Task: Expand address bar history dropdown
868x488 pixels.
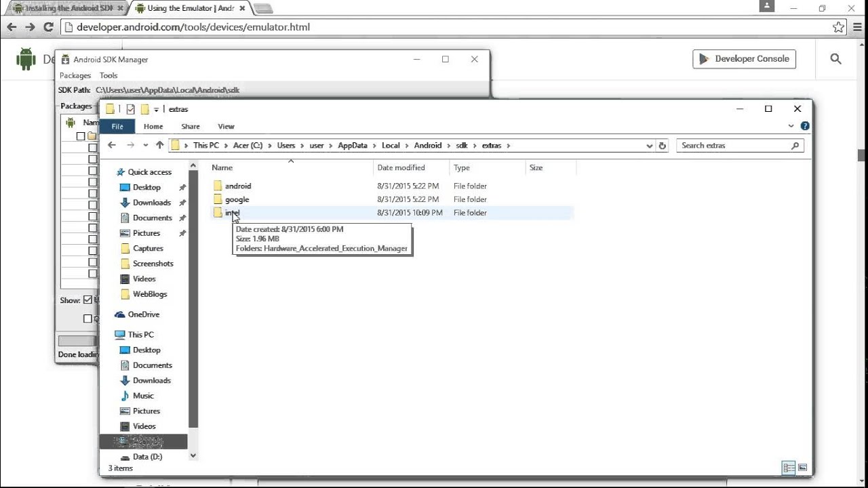Action: [x=650, y=145]
